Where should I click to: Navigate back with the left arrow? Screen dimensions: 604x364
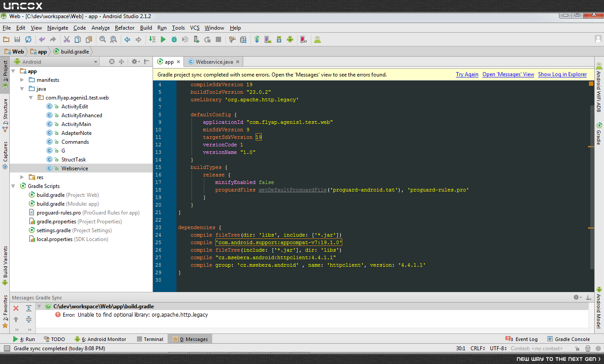127,39
